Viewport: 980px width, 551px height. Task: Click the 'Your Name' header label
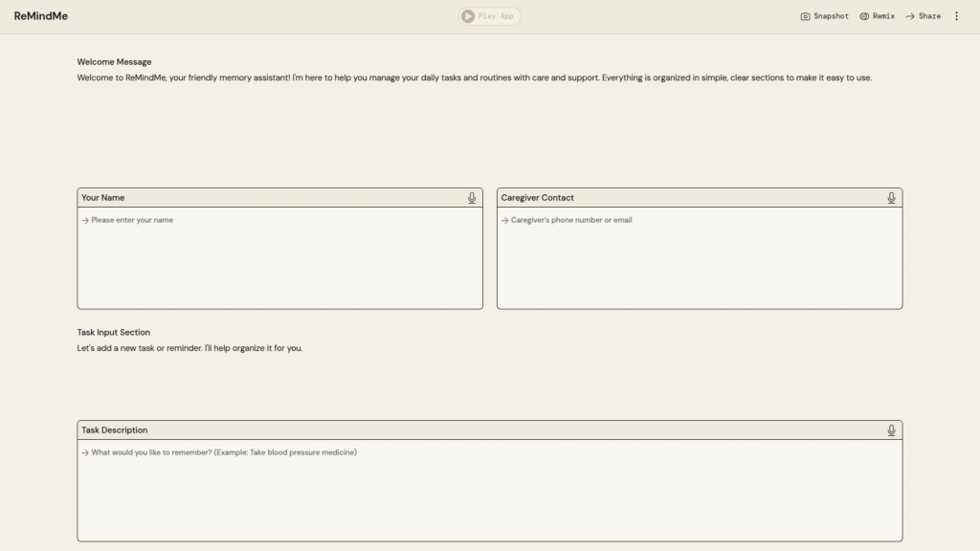click(103, 198)
